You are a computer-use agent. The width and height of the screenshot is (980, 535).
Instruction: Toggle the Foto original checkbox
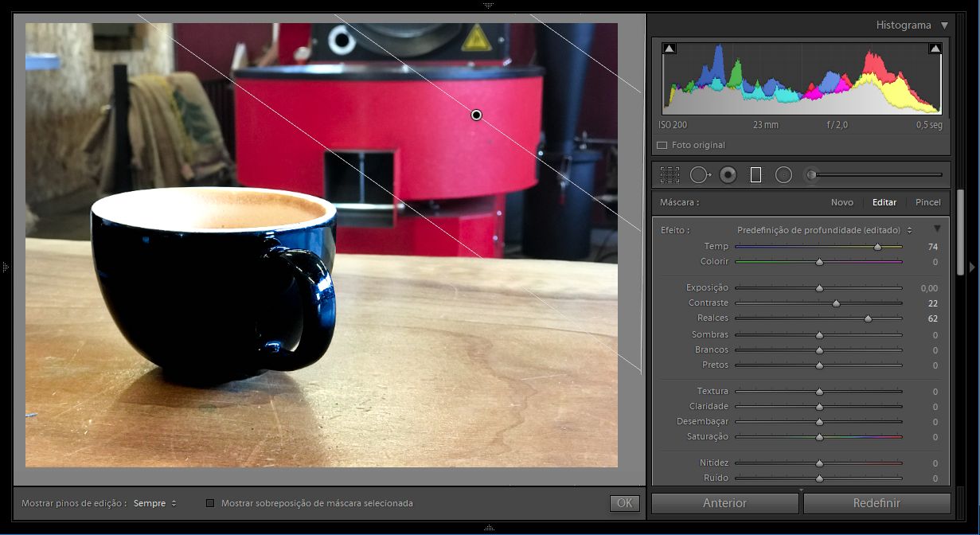click(662, 146)
